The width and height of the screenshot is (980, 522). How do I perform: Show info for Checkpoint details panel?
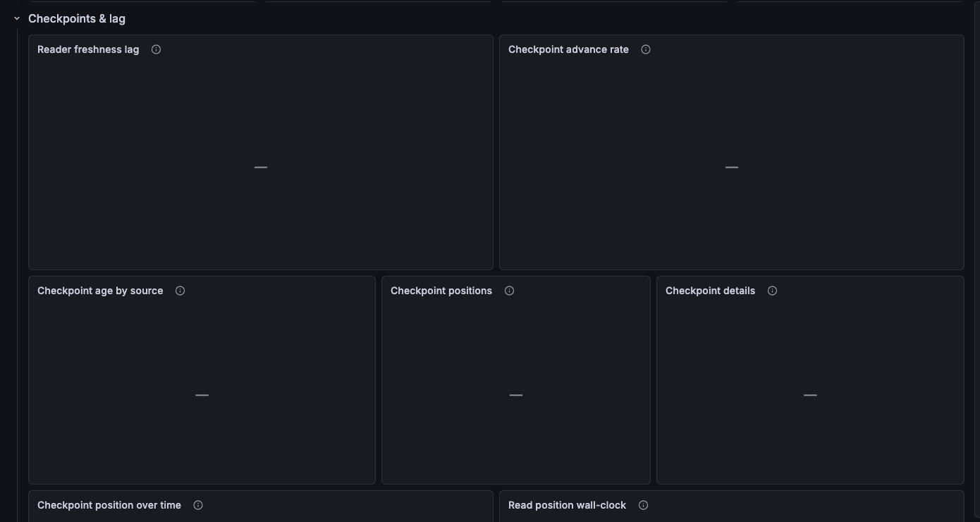coord(773,291)
